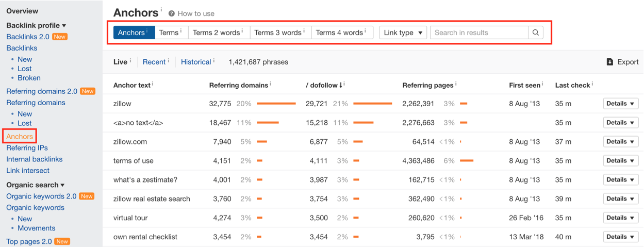644x247 pixels.
Task: Switch to Terms 4 words tab
Action: point(342,32)
